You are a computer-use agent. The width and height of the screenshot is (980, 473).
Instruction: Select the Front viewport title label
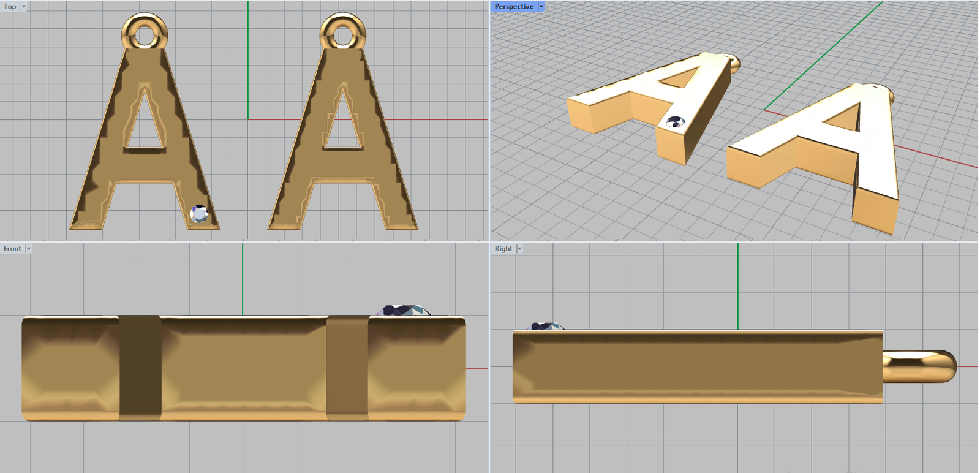tap(12, 249)
